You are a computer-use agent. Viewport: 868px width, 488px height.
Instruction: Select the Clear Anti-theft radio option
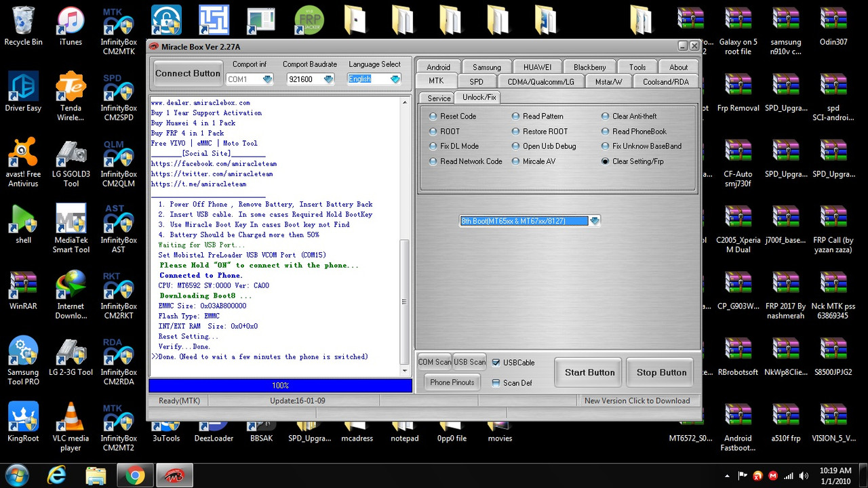point(629,117)
